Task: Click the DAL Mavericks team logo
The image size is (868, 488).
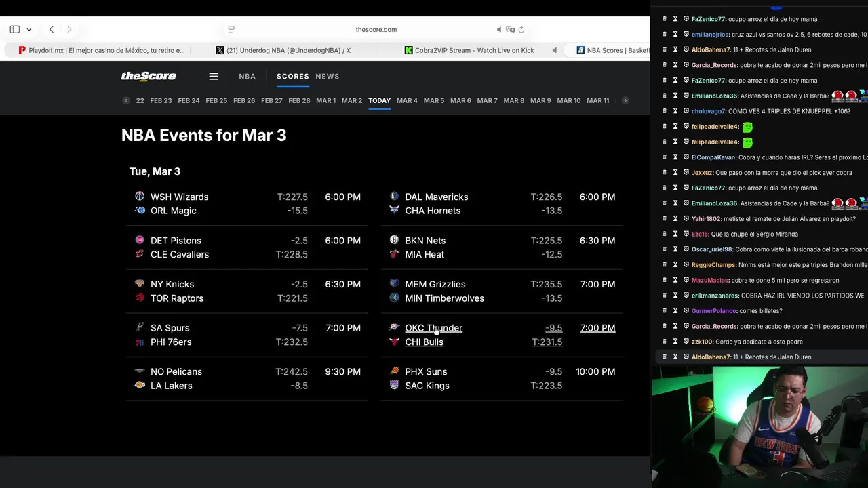Action: point(395,197)
